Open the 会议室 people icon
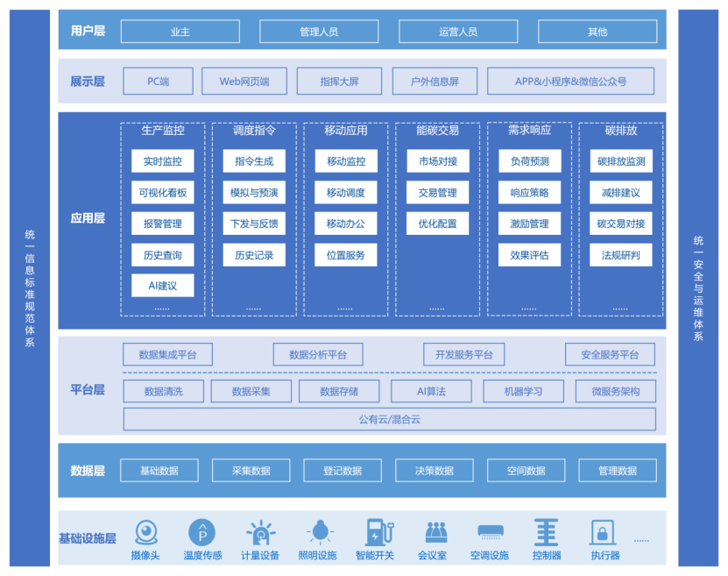Screen dimensions: 728x576 [436, 531]
